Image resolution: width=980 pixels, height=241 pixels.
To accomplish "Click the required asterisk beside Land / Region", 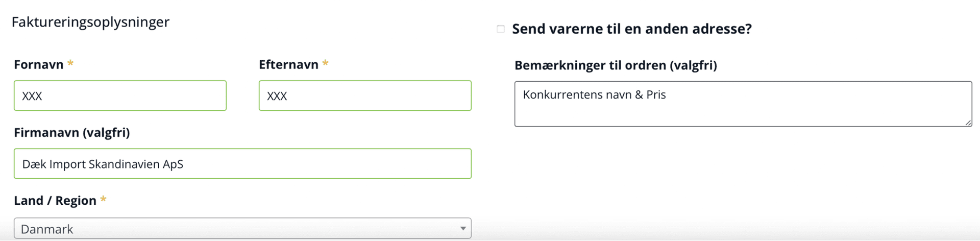I will tap(103, 199).
